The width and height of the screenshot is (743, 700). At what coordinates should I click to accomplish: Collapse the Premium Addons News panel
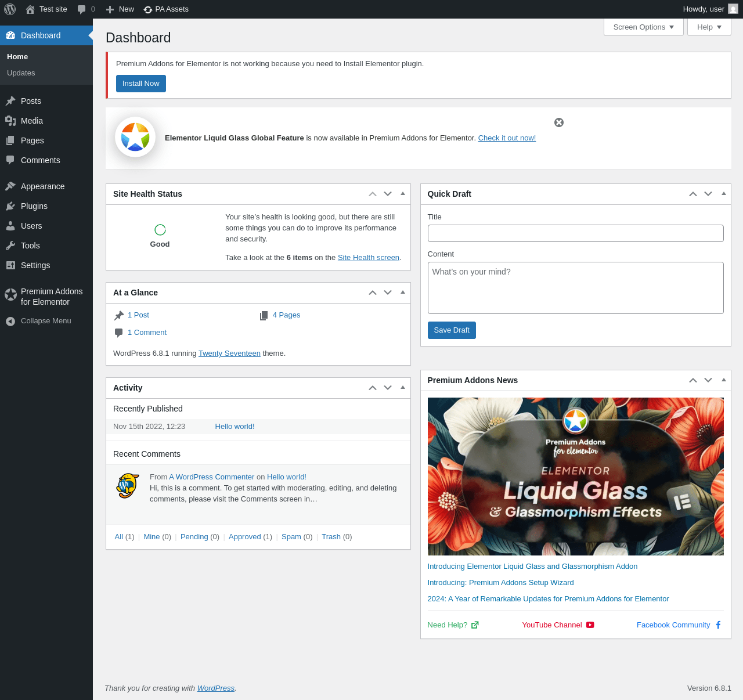(723, 380)
